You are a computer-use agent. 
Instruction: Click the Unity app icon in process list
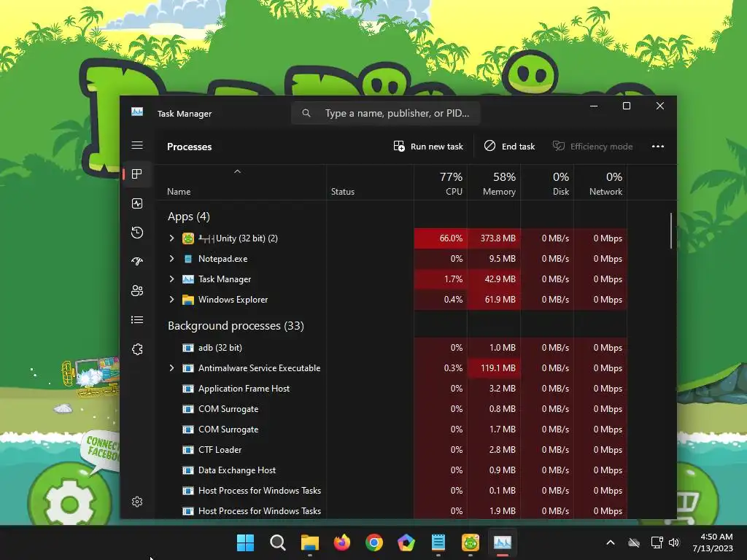[188, 238]
